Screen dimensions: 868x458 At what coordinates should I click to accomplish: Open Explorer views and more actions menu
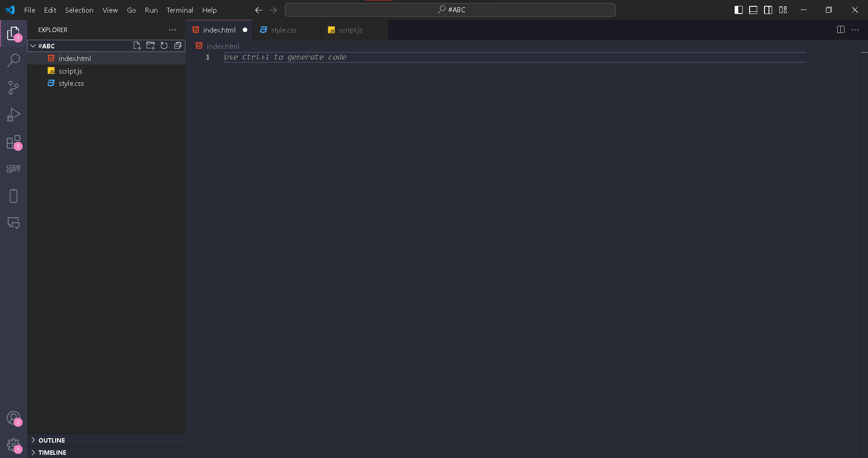[172, 30]
